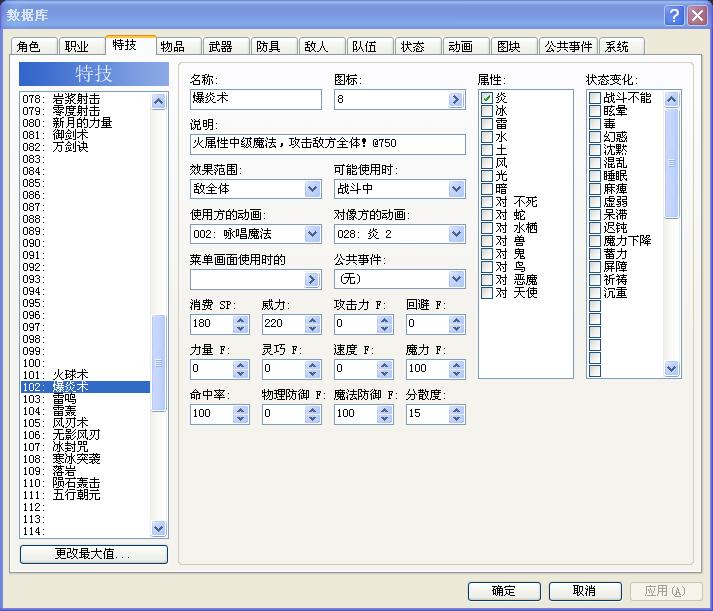
Task: Check the 对 恶魔 attribute checkbox
Action: (487, 280)
